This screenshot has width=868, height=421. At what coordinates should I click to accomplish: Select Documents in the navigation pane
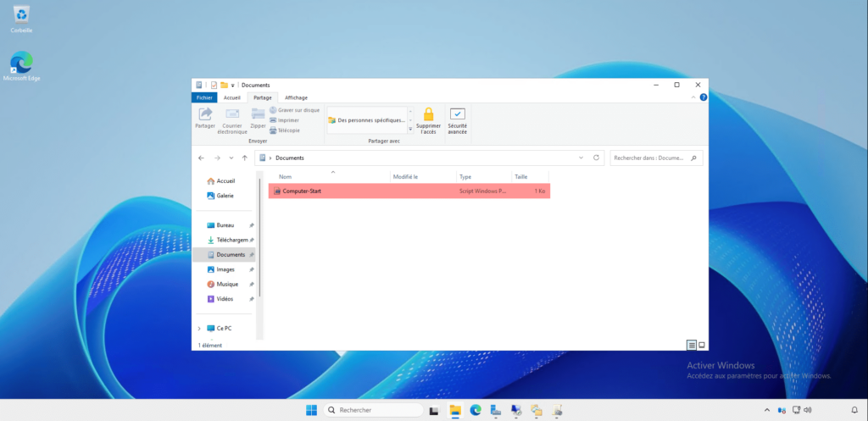[224, 255]
